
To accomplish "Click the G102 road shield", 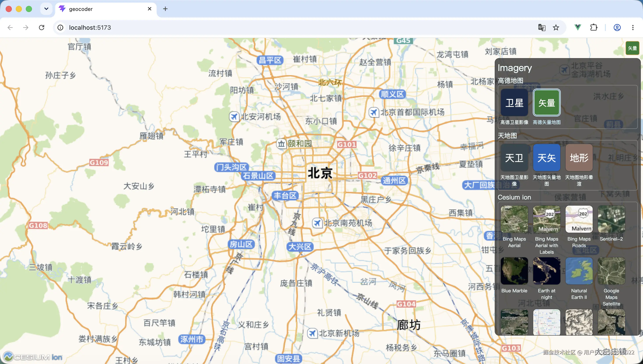I will pyautogui.click(x=367, y=175).
